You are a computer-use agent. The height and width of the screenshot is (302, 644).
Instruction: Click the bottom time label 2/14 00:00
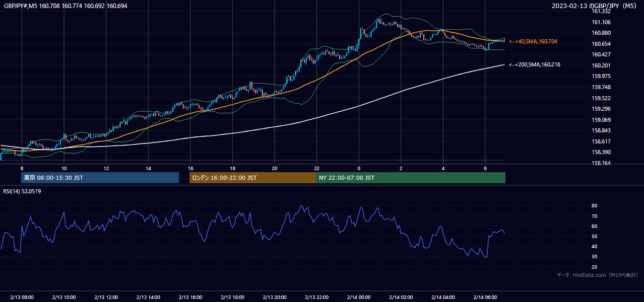tap(359, 297)
